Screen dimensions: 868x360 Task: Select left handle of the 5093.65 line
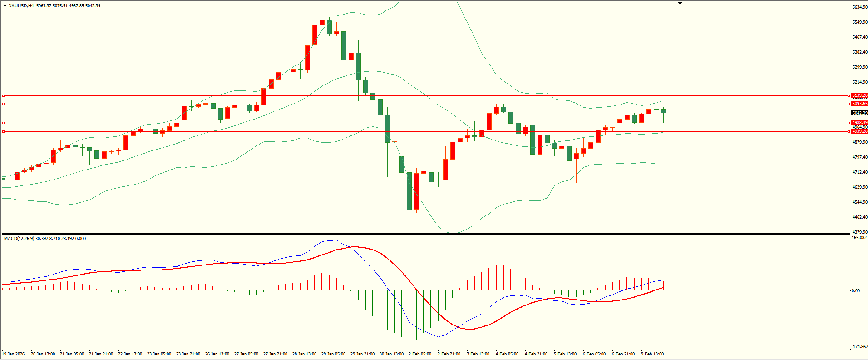point(4,104)
